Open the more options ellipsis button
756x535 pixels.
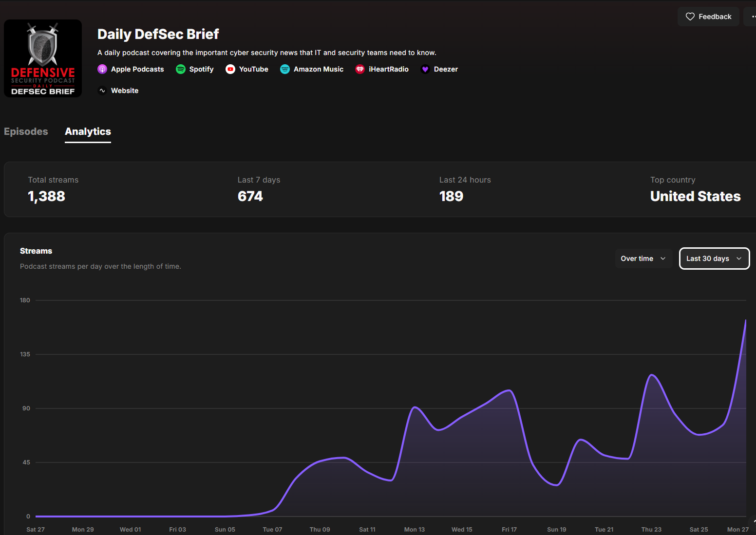pyautogui.click(x=751, y=17)
